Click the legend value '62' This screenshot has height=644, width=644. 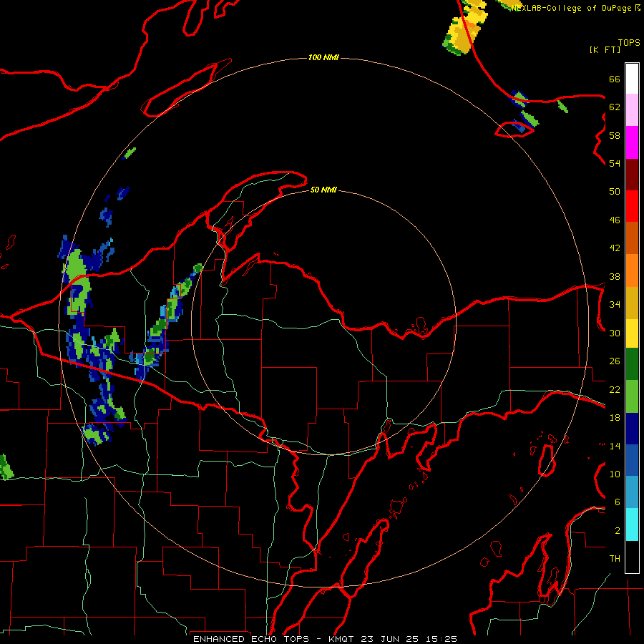pyautogui.click(x=615, y=107)
